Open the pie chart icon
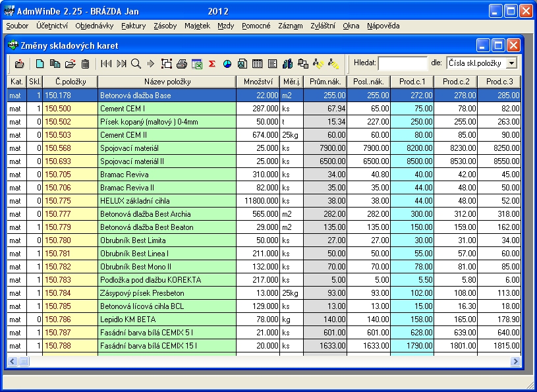The height and width of the screenshot is (392, 537). coord(227,64)
